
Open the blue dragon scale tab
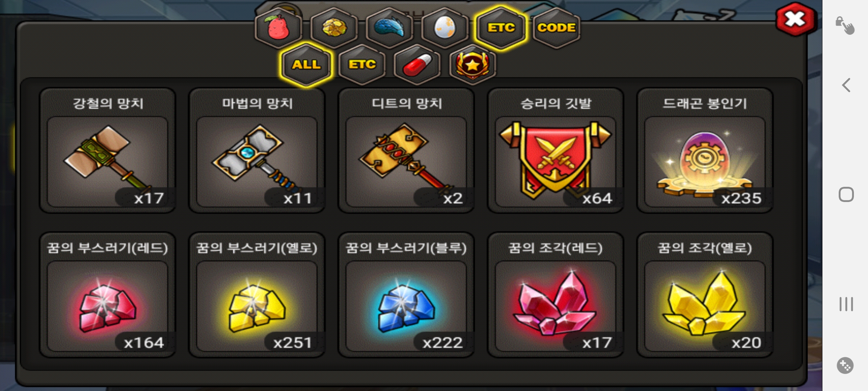390,28
